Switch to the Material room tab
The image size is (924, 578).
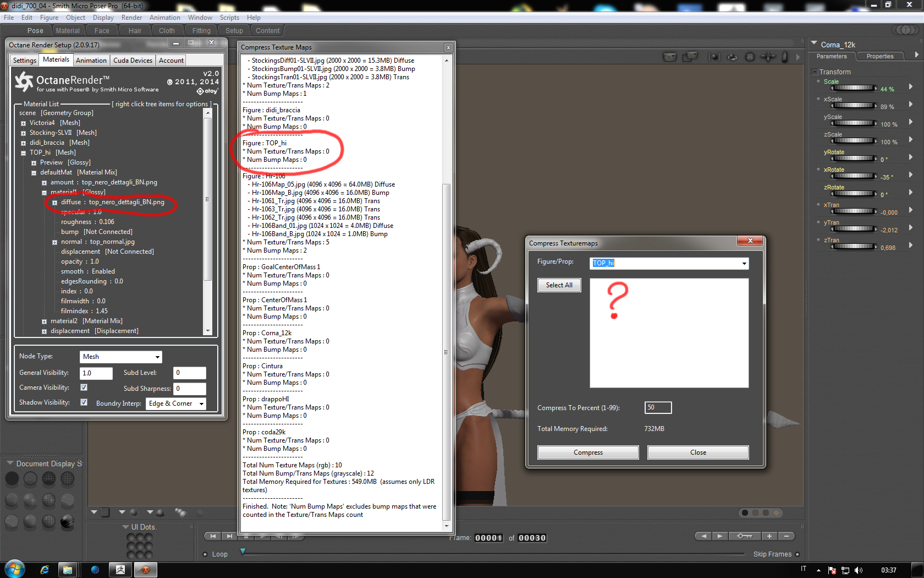pos(68,31)
